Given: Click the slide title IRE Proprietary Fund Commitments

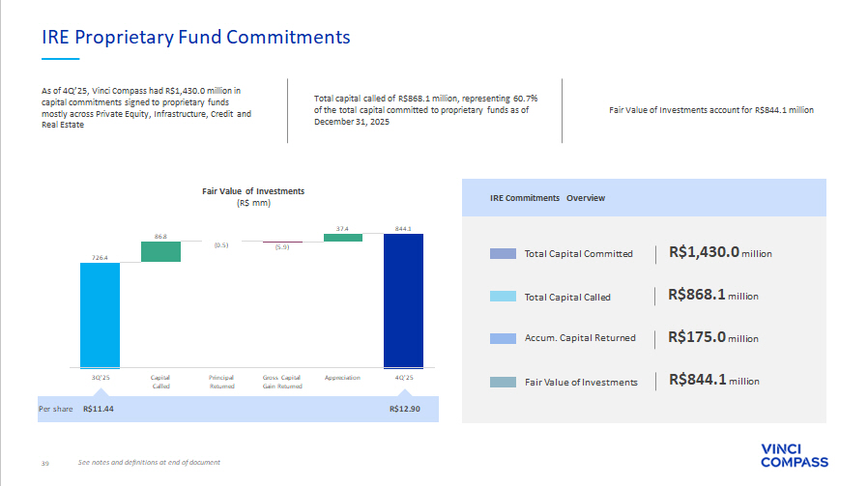Looking at the screenshot, I should (x=195, y=38).
